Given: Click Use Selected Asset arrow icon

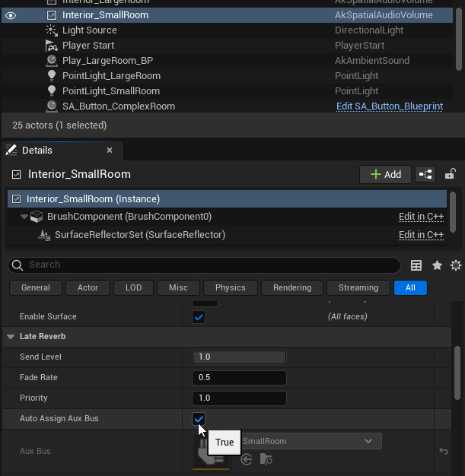Looking at the screenshot, I should pos(247,459).
